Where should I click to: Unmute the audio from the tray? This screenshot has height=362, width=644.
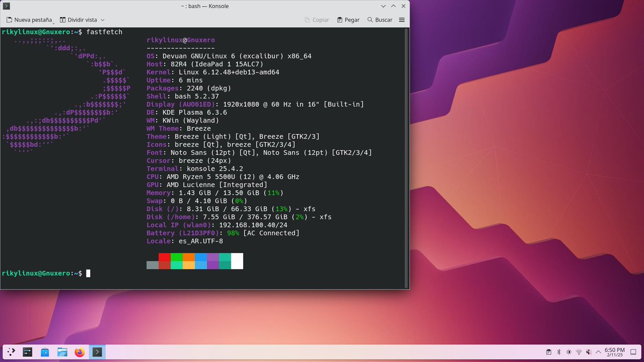pos(589,352)
